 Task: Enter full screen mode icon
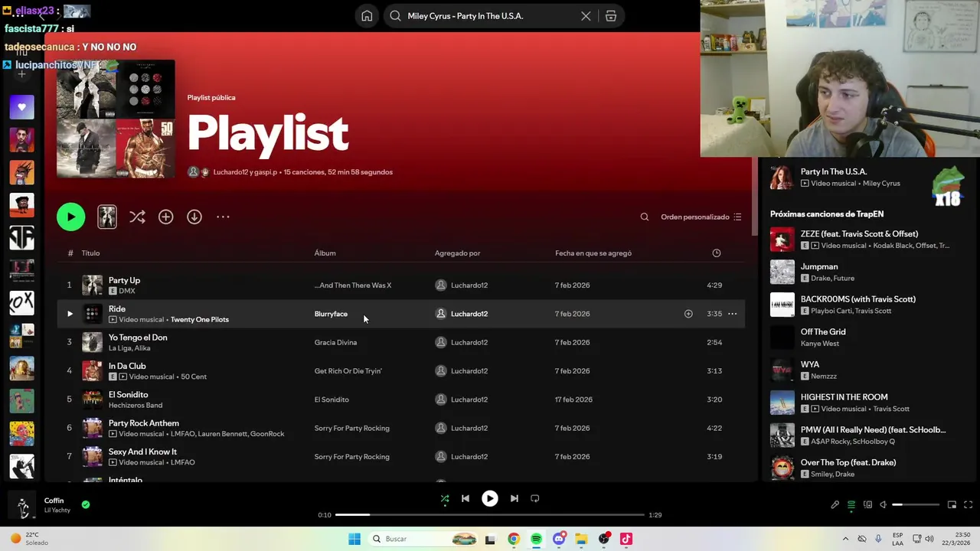point(968,505)
